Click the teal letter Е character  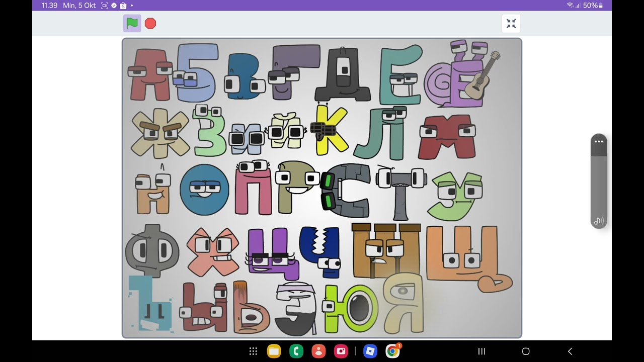tap(401, 75)
